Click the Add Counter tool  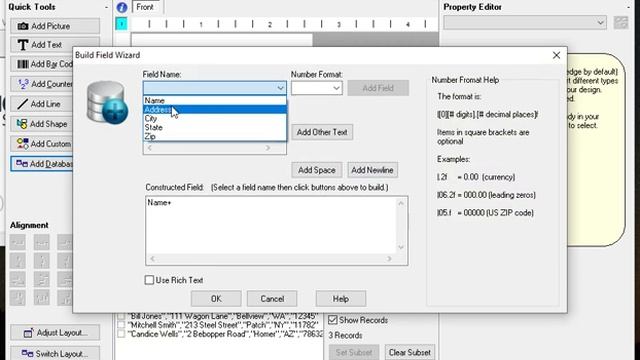point(42,84)
